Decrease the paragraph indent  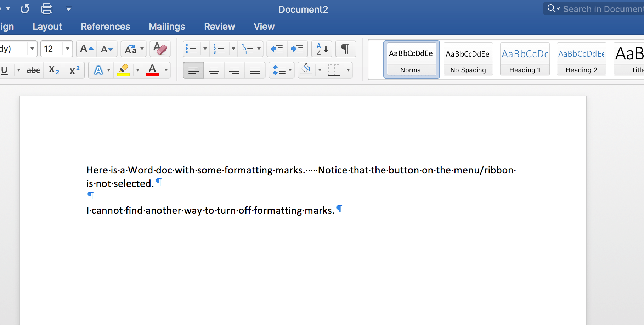pos(277,49)
